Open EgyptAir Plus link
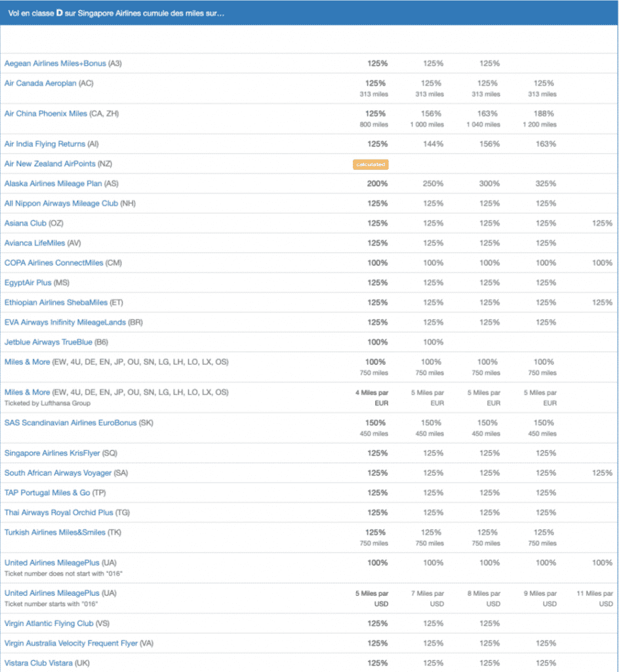 point(28,282)
